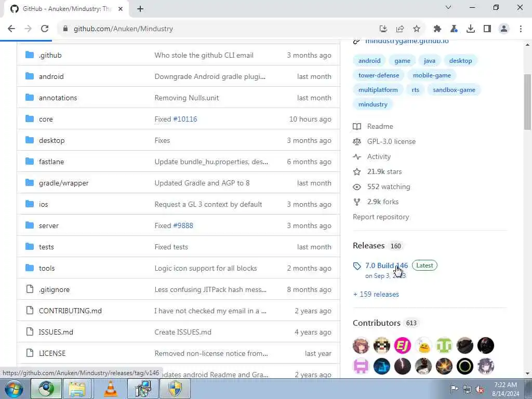Click the mindustry topic tag
Viewport: 532px width, 399px height.
(x=373, y=104)
